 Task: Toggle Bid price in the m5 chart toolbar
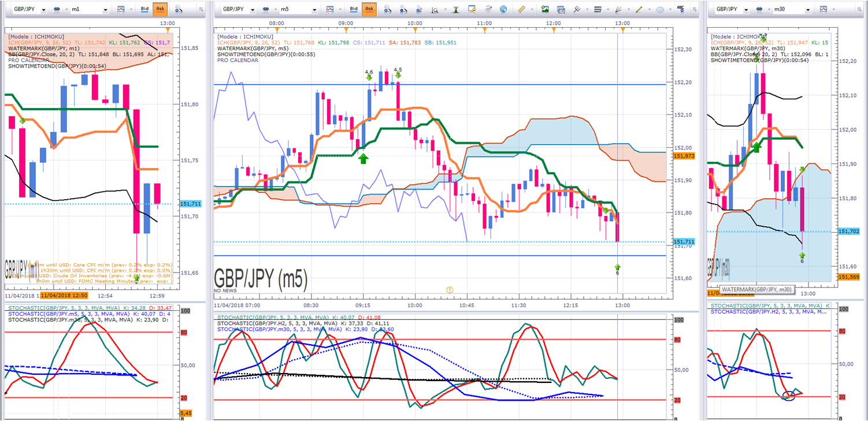click(354, 9)
